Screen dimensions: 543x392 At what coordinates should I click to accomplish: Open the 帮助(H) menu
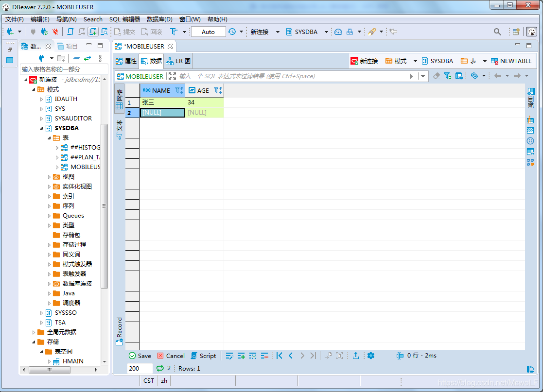pyautogui.click(x=217, y=19)
